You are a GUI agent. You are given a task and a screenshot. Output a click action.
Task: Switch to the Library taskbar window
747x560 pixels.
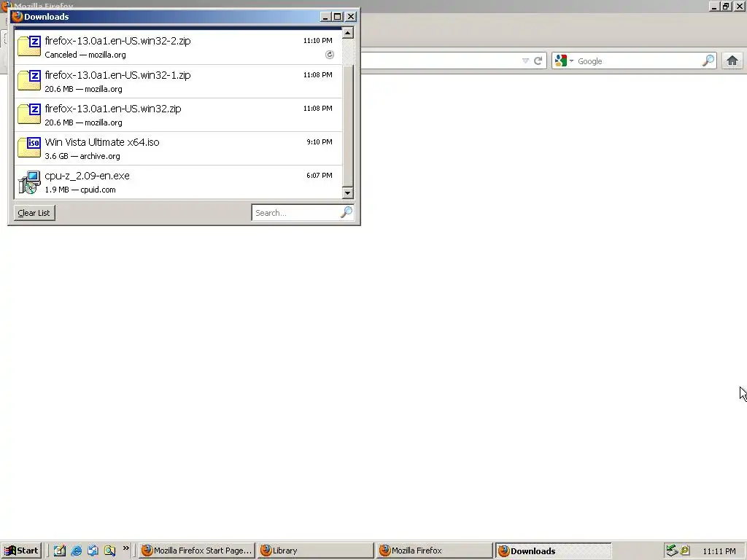pos(316,551)
